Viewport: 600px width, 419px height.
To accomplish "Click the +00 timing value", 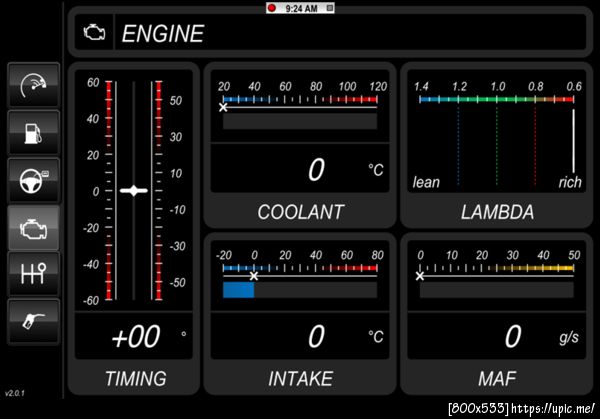I will (x=135, y=337).
